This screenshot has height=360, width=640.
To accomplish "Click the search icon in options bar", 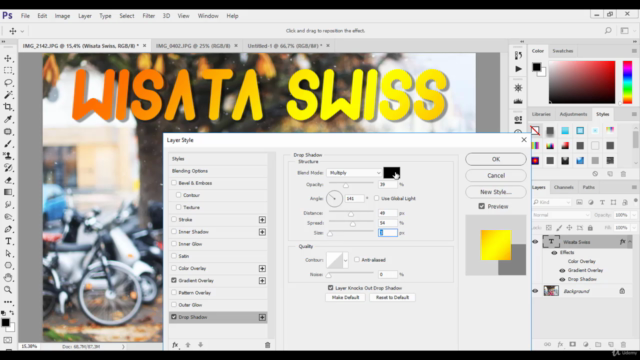I will [608, 31].
